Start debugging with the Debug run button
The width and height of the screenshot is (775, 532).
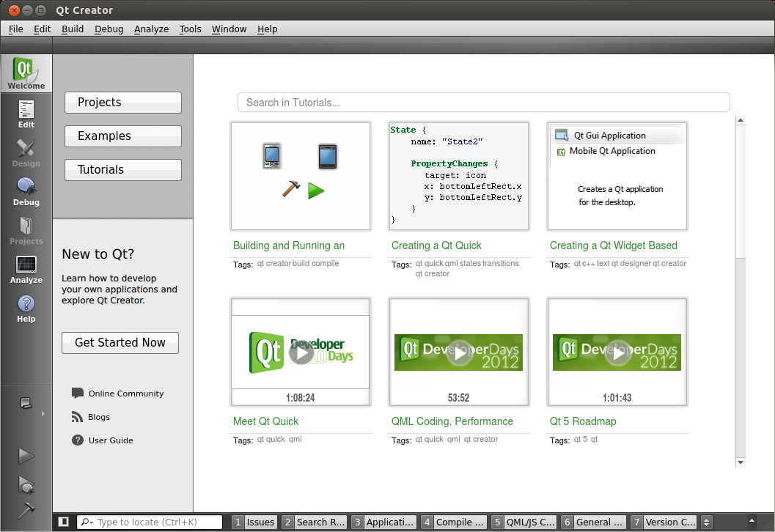coord(26,484)
